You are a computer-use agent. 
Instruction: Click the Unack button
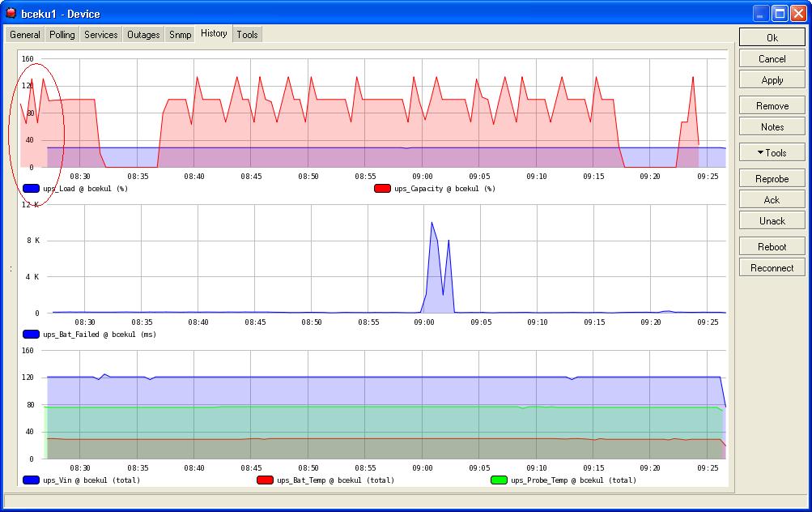click(772, 221)
